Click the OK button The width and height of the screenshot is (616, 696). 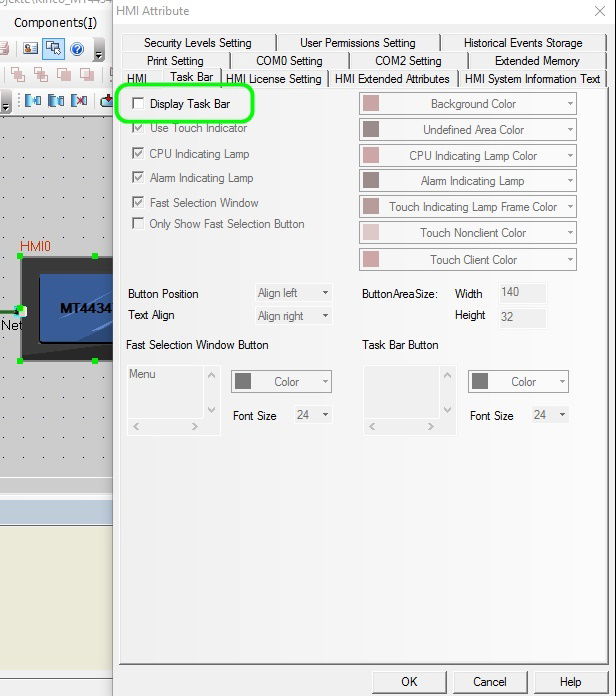409,682
